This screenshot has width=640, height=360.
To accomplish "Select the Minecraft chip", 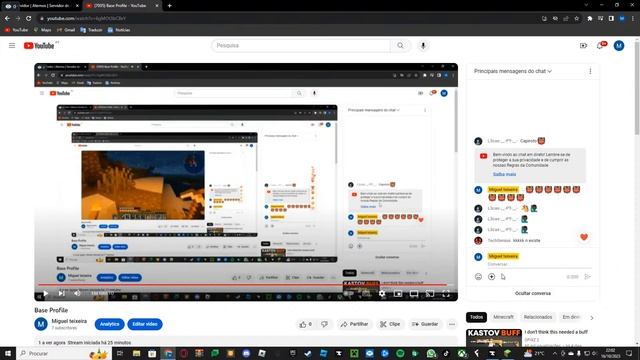I will click(x=503, y=317).
